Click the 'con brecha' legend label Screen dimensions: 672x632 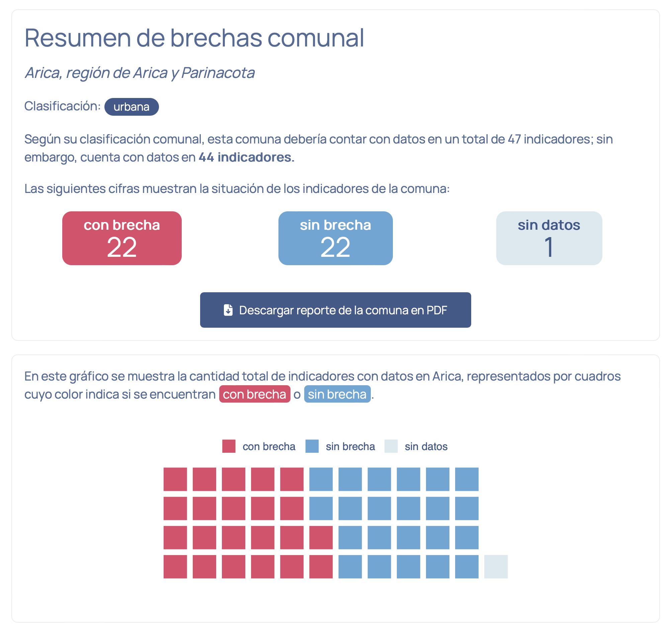click(269, 446)
